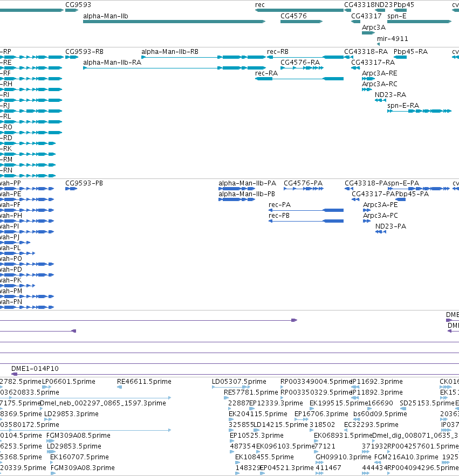Select the CG9593-RB transcript label
The image size is (459, 476).
[85, 52]
